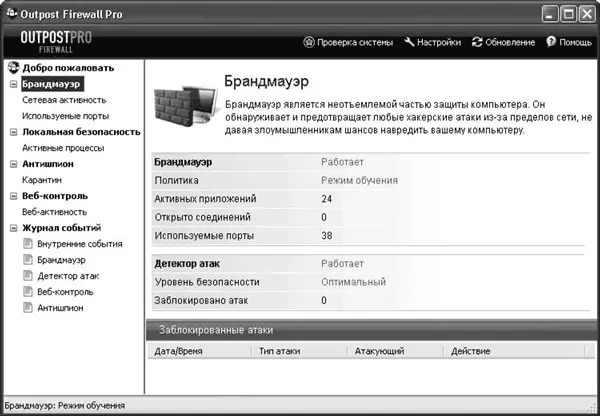
Task: Click the brick wall firewall picture
Action: pyautogui.click(x=186, y=106)
